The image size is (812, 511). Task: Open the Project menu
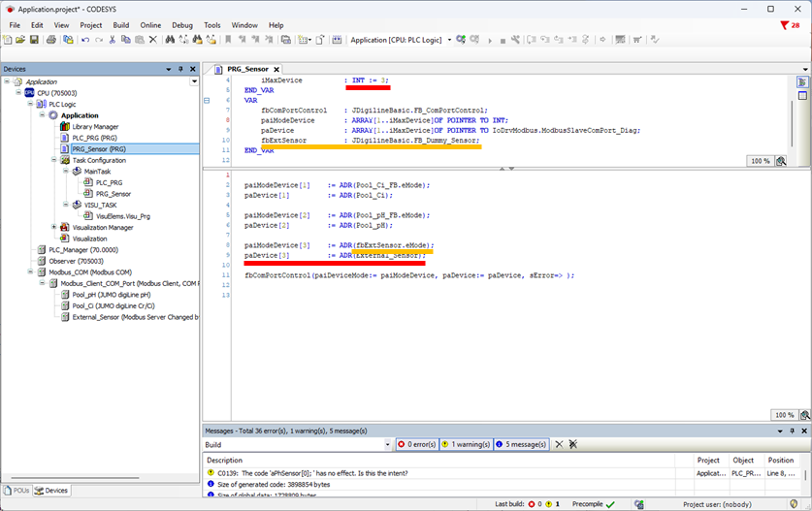[x=90, y=25]
